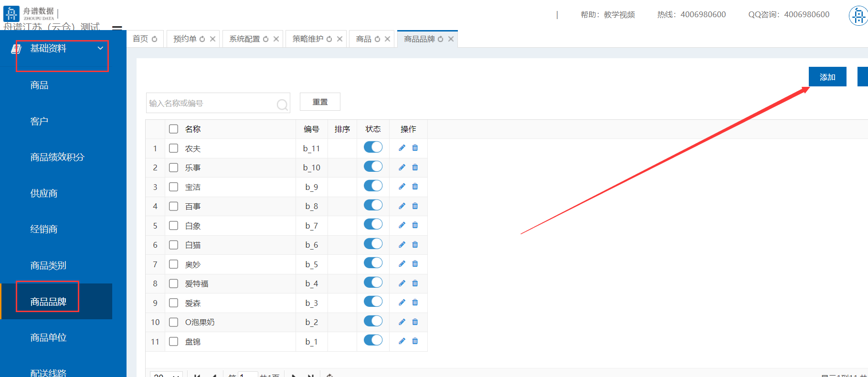Click the hamburger menu icon to collapse sidebar

point(117,28)
